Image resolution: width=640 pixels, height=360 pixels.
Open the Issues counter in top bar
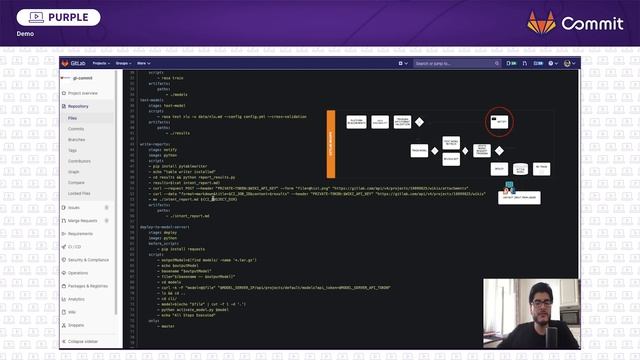[511, 63]
